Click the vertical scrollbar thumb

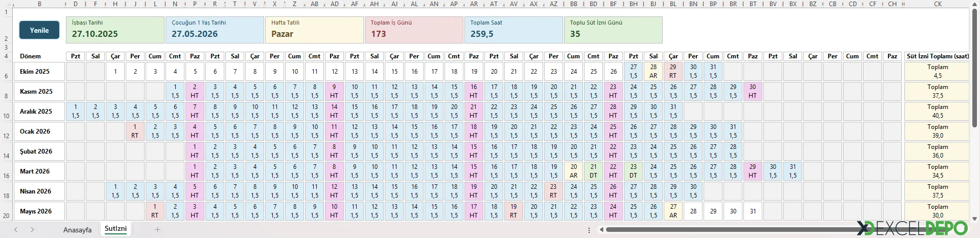click(x=975, y=67)
